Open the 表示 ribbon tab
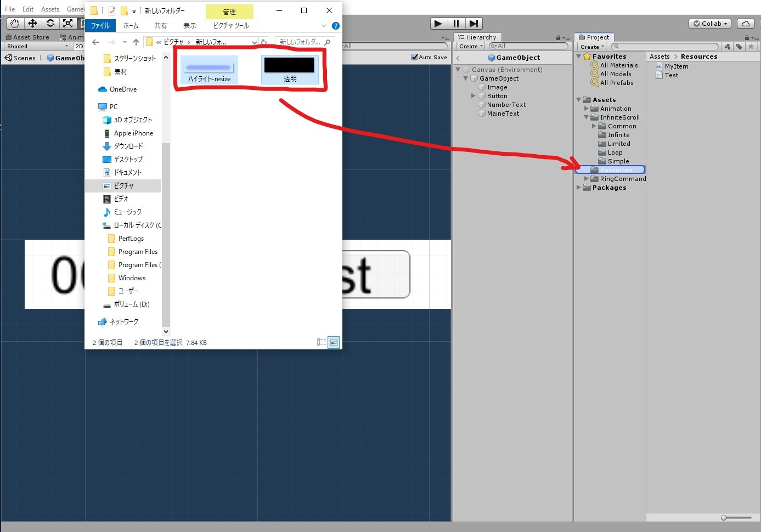 [189, 26]
